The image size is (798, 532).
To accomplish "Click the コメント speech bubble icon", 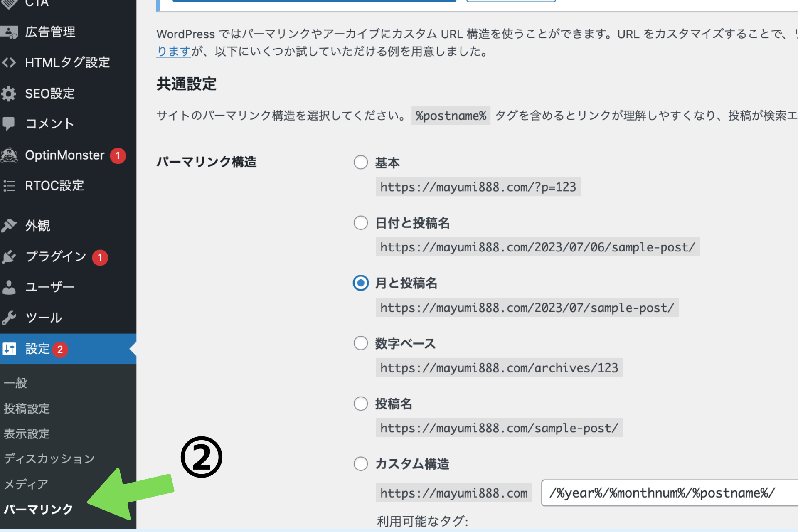I will point(9,123).
